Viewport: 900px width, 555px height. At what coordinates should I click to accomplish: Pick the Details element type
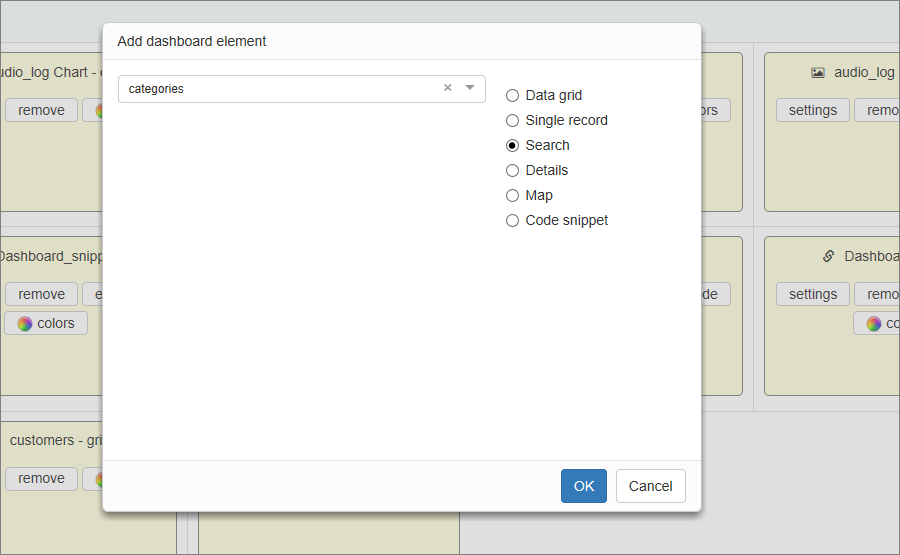point(513,171)
